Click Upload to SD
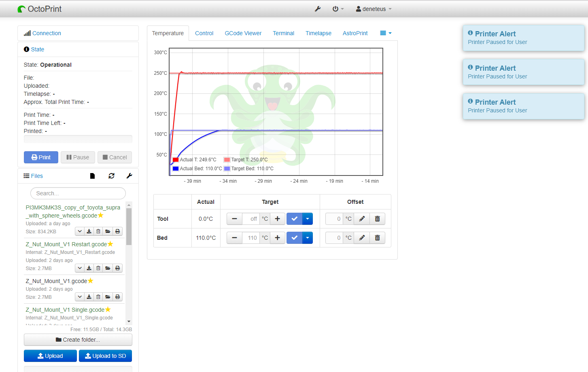The height and width of the screenshot is (372, 588). coord(105,356)
